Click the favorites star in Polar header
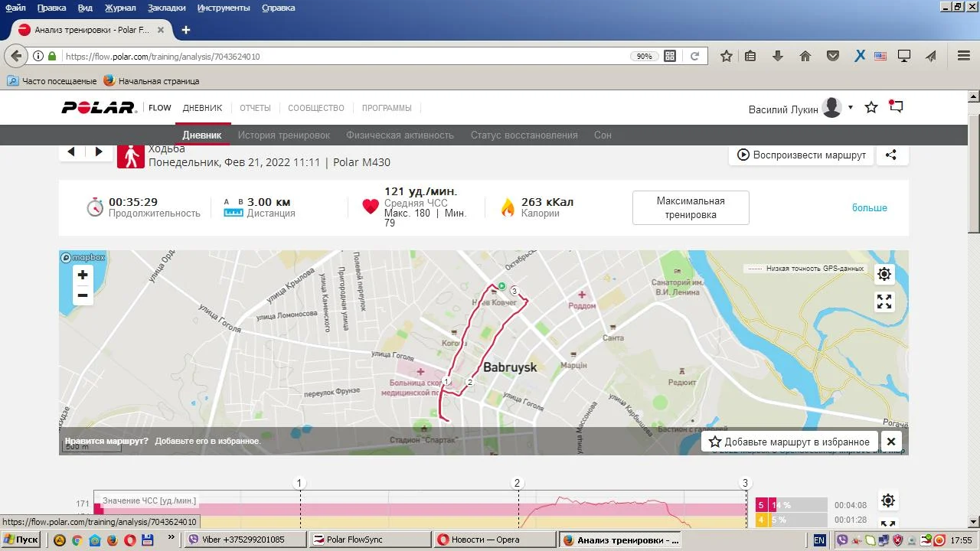 [x=871, y=108]
